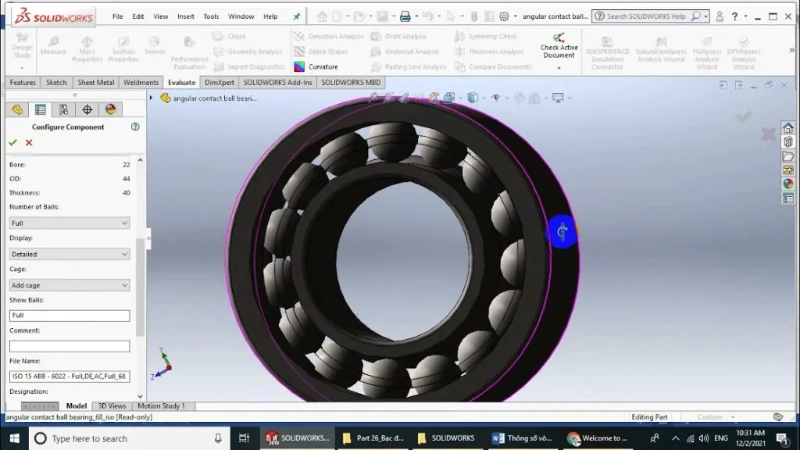Screen dimensions: 800x450
Task: Open Windows Start menu on taskbar
Action: pos(14,438)
